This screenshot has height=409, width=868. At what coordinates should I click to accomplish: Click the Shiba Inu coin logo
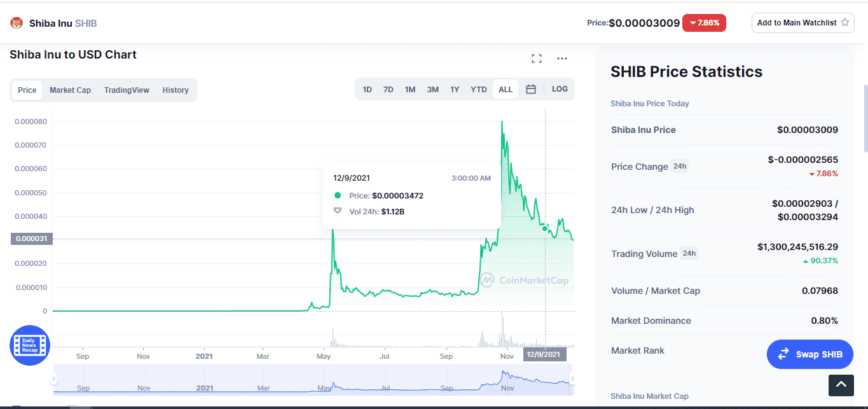[17, 23]
